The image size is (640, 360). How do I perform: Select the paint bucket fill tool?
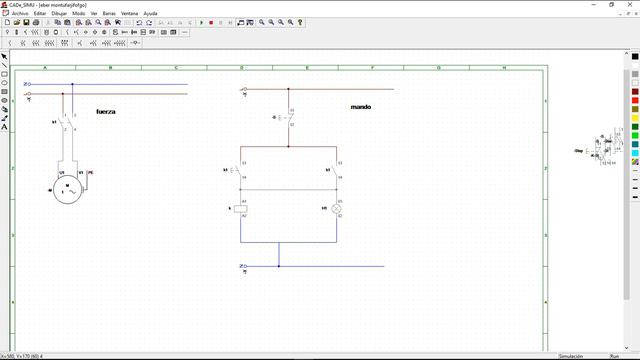click(x=4, y=109)
